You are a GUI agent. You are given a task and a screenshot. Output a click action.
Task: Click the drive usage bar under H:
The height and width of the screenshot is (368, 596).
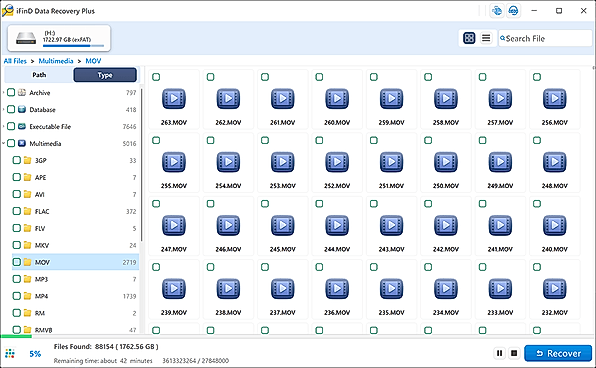coord(73,46)
